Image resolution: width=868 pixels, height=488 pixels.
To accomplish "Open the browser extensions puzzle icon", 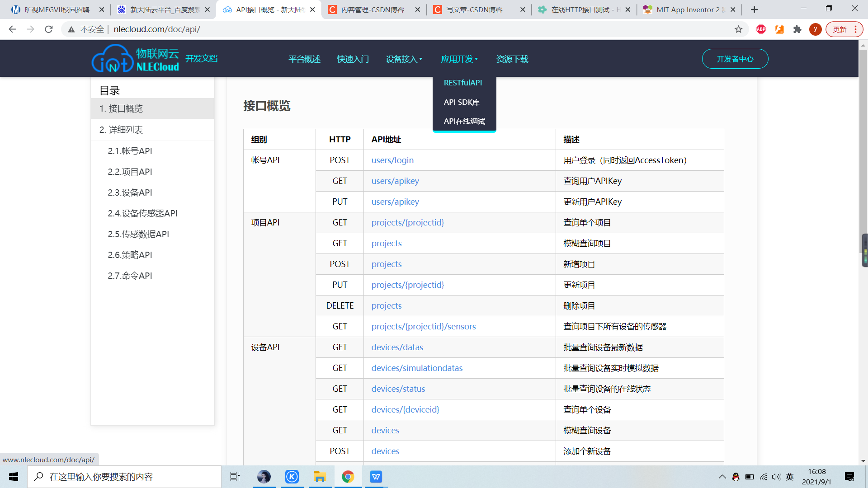I will tap(797, 29).
